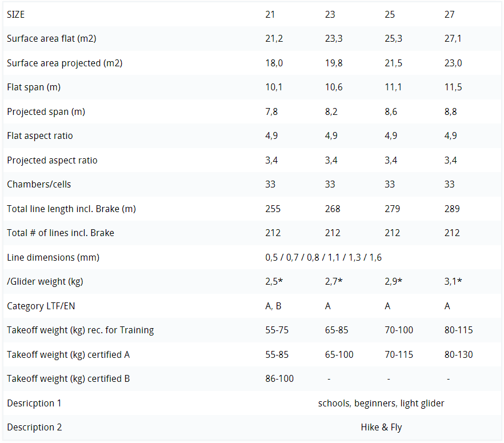Click the SIZE header label

(15, 14)
